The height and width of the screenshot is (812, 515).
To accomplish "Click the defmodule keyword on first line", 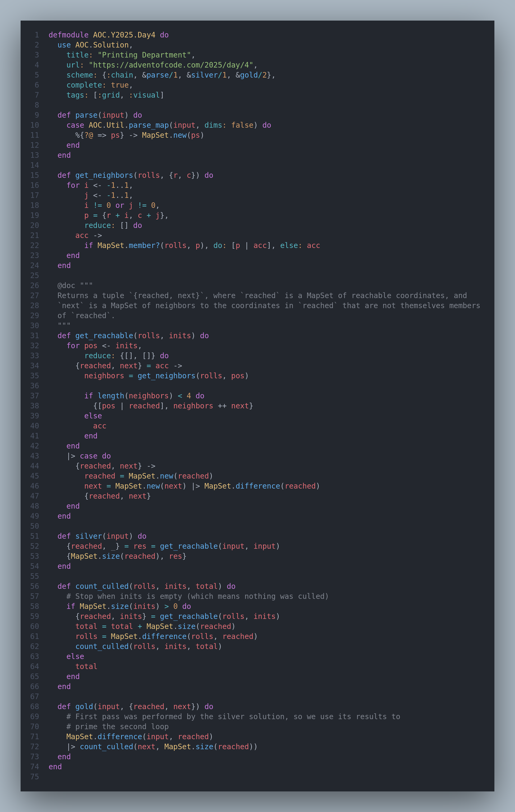I will tap(68, 35).
